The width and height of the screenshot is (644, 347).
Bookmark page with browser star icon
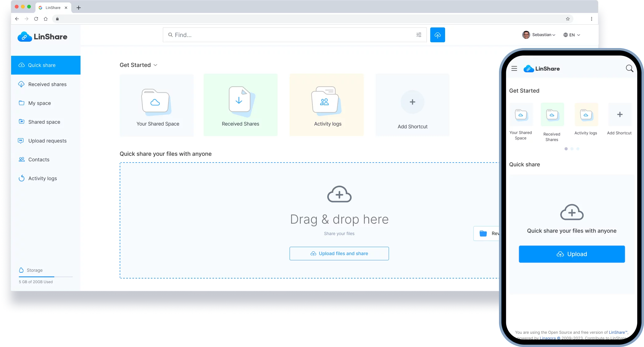[568, 19]
